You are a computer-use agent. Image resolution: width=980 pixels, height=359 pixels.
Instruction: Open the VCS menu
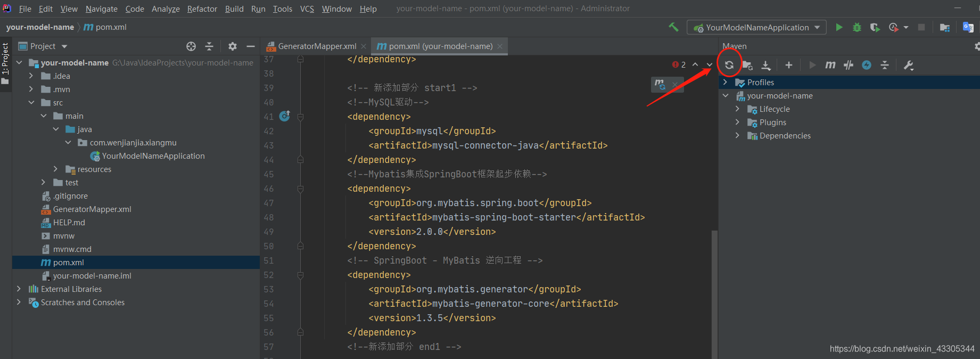(307, 9)
